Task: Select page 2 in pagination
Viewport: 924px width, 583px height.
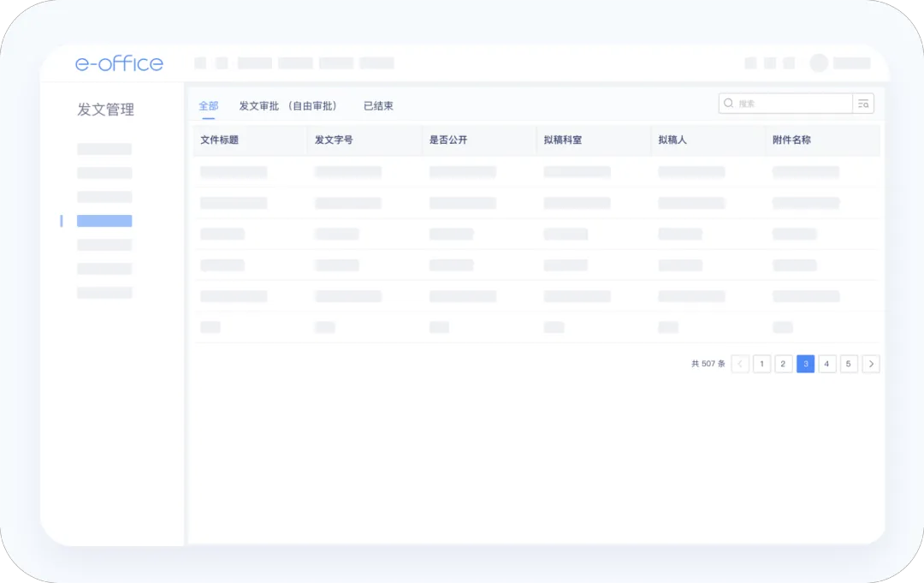Action: (x=784, y=364)
